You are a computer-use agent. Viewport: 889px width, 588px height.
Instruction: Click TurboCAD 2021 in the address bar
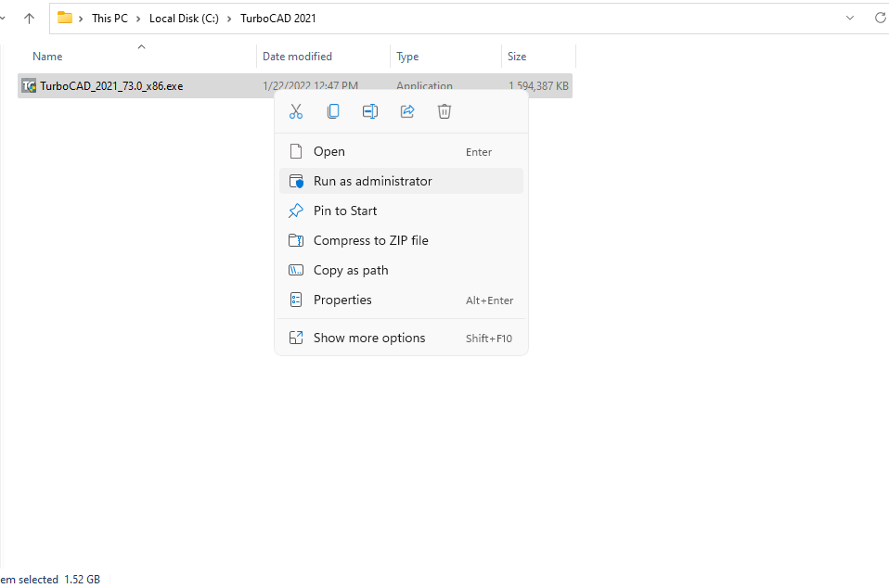[x=278, y=19]
